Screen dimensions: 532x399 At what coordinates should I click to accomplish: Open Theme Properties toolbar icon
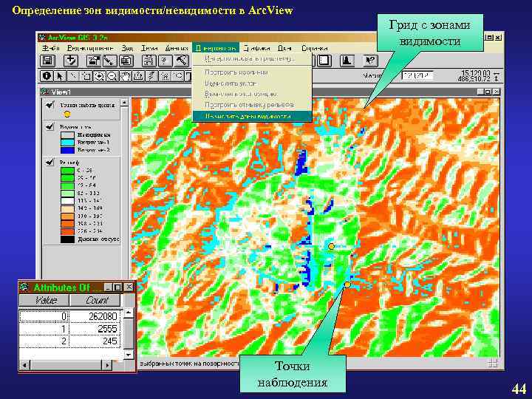click(x=94, y=61)
